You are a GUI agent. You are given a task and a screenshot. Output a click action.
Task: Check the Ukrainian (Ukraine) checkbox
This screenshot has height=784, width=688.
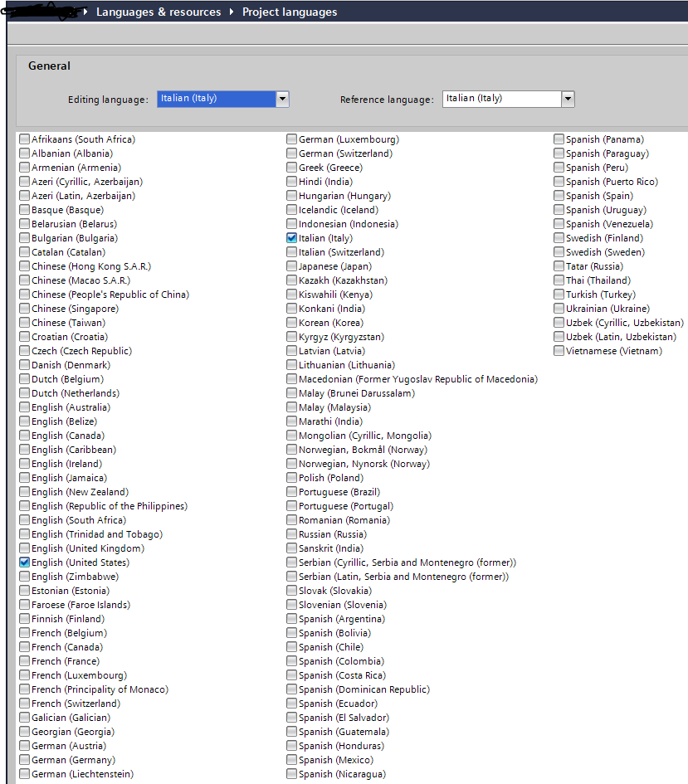click(559, 308)
